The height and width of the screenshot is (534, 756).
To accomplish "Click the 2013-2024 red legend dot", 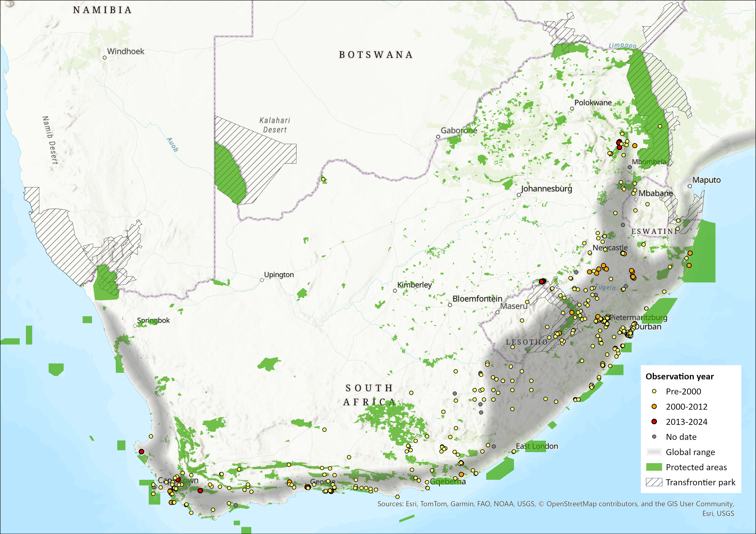I will tap(654, 421).
